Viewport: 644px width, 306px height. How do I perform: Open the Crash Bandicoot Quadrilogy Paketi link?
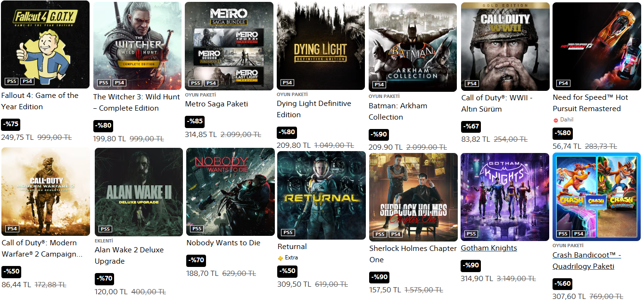tap(586, 261)
